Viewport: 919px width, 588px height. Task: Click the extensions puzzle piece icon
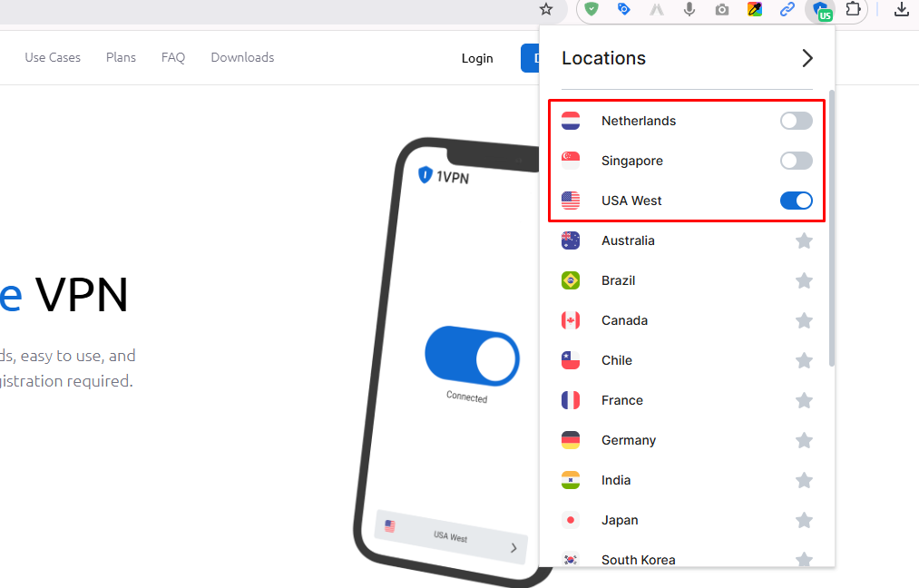point(853,12)
